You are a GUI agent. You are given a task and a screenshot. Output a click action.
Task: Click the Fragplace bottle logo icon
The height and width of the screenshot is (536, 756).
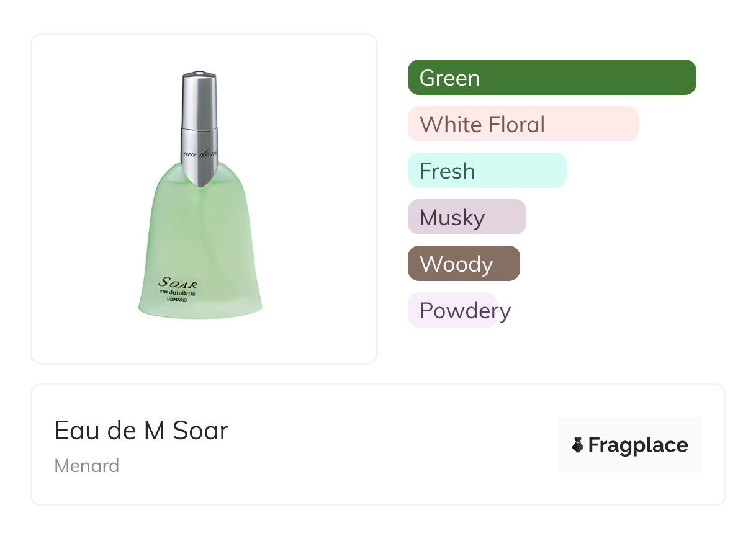tap(578, 445)
